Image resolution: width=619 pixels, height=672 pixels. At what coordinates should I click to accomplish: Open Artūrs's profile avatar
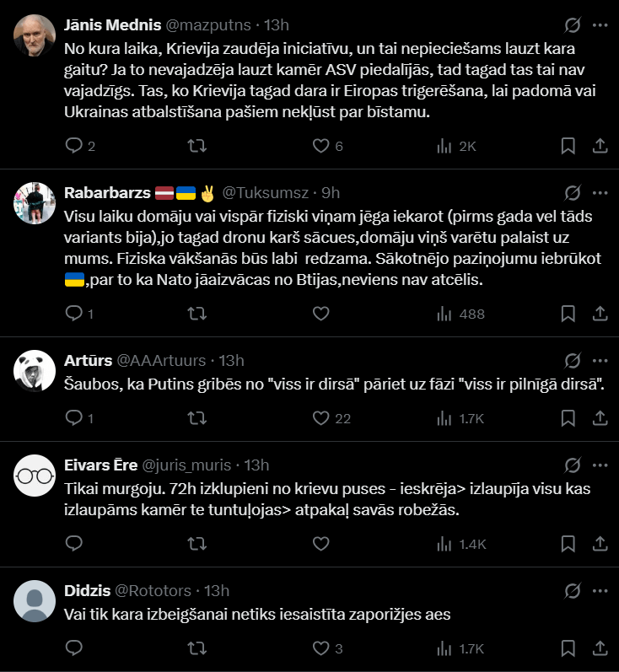pos(35,368)
